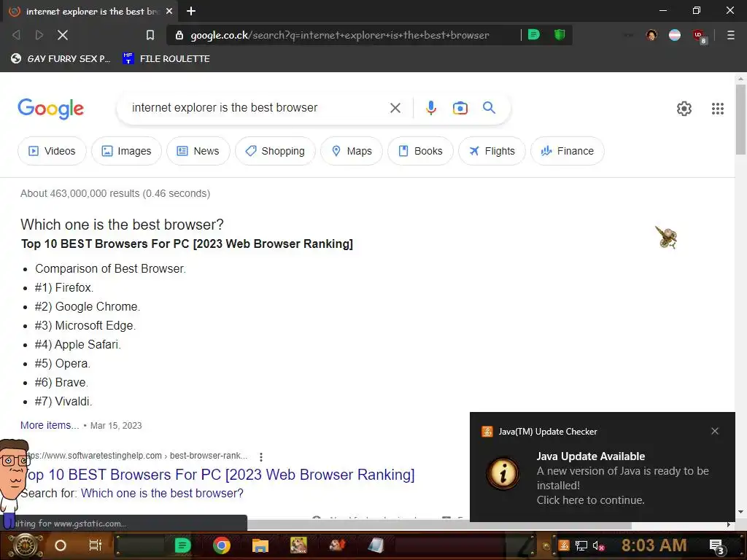747x560 pixels.
Task: Clear the search query with the X
Action: (x=395, y=108)
